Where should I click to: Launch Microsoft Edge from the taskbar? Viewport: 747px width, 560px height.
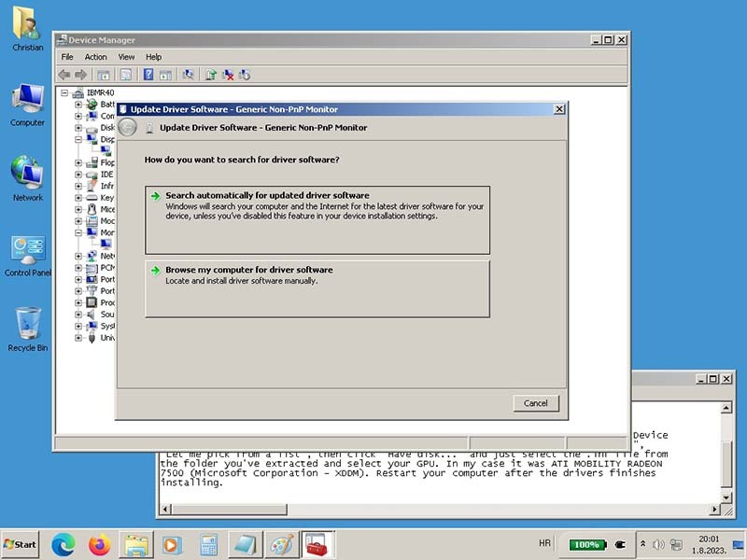pos(63,544)
